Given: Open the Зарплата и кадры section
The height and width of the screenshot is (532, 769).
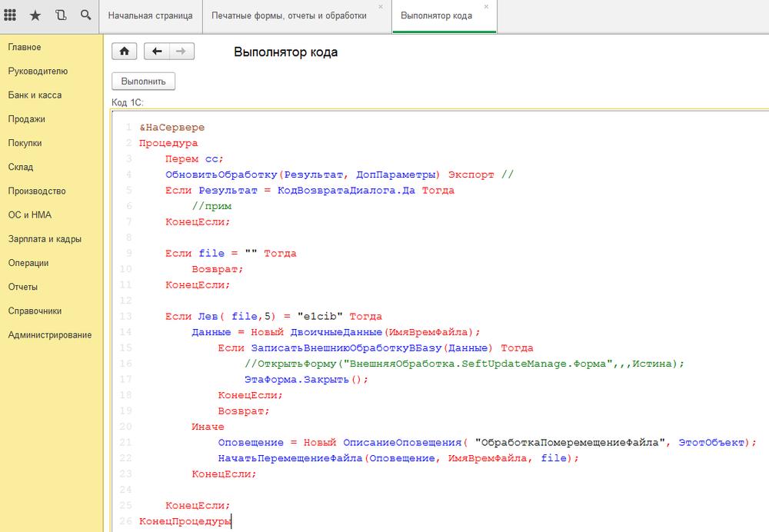Looking at the screenshot, I should (x=45, y=239).
